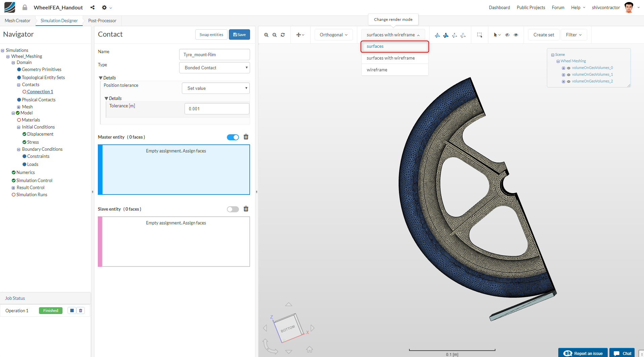Image resolution: width=644 pixels, height=357 pixels.
Task: Reset the viewer with the refresh icon
Action: coord(283,35)
